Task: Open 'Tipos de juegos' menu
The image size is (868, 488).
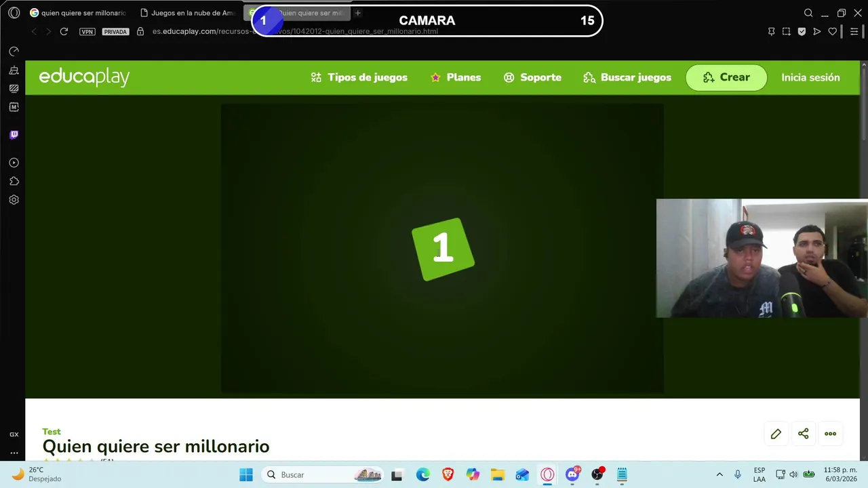Action: pos(359,77)
